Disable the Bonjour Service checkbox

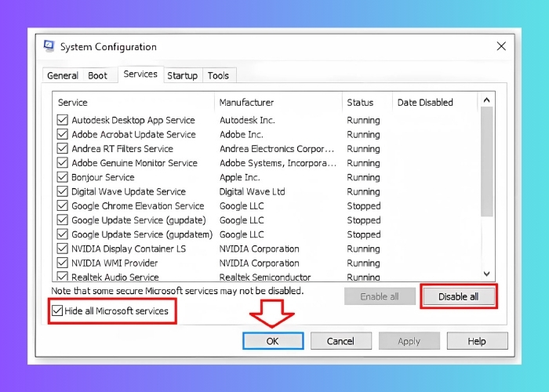click(x=63, y=178)
